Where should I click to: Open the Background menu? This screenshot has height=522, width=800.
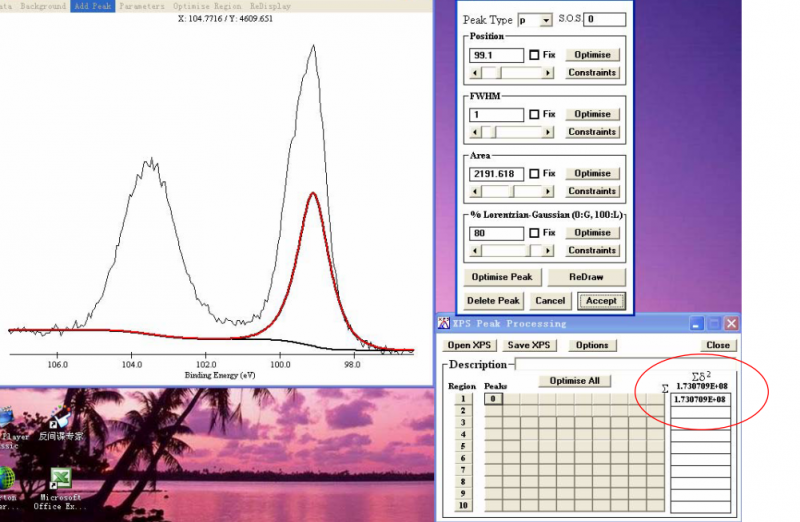point(43,6)
